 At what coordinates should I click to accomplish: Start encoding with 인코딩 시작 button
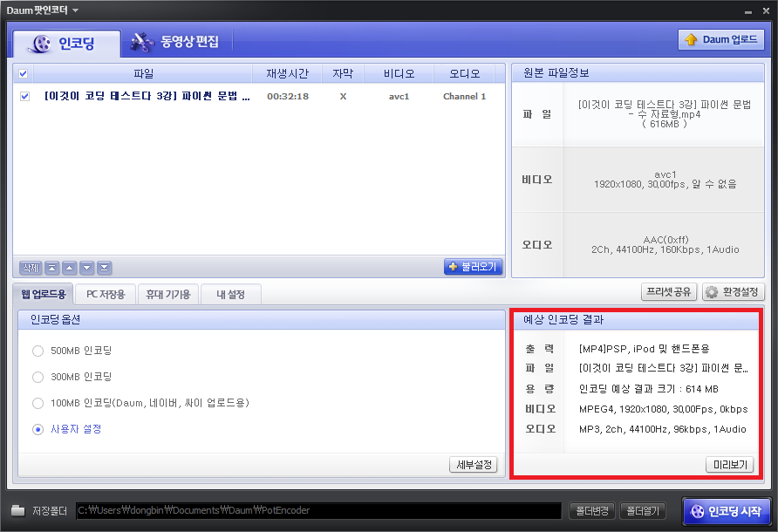coord(727,511)
